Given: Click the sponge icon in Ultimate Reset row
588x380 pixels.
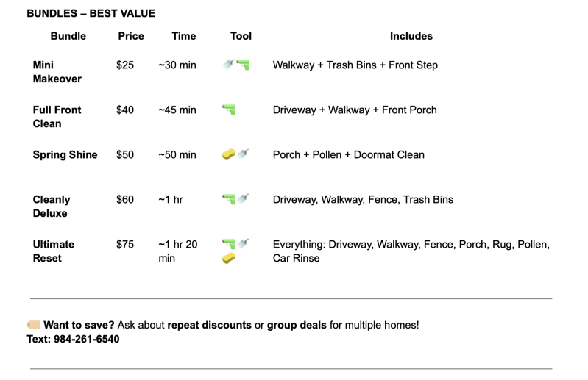Looking at the screenshot, I should (229, 259).
